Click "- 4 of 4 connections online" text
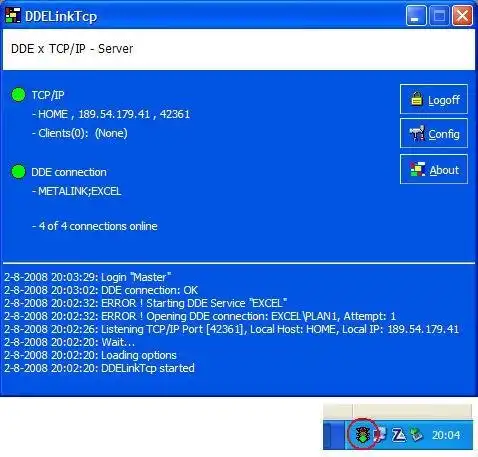The width and height of the screenshot is (478, 457). click(x=95, y=226)
